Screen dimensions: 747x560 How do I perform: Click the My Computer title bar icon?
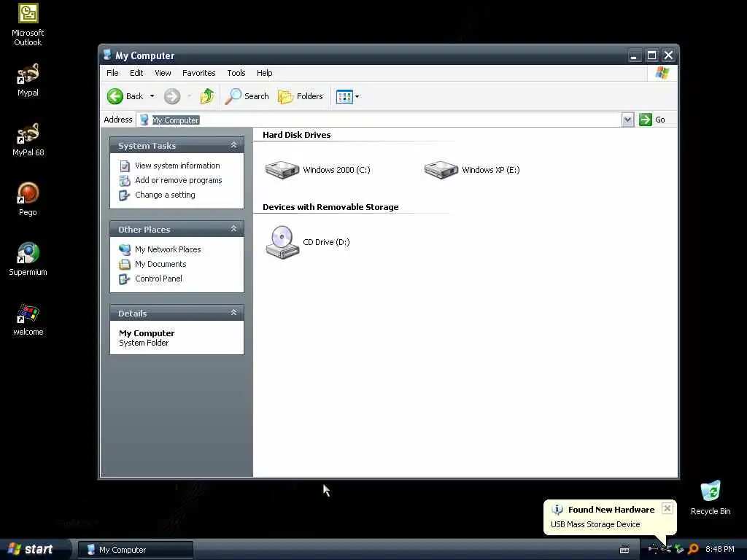point(107,55)
